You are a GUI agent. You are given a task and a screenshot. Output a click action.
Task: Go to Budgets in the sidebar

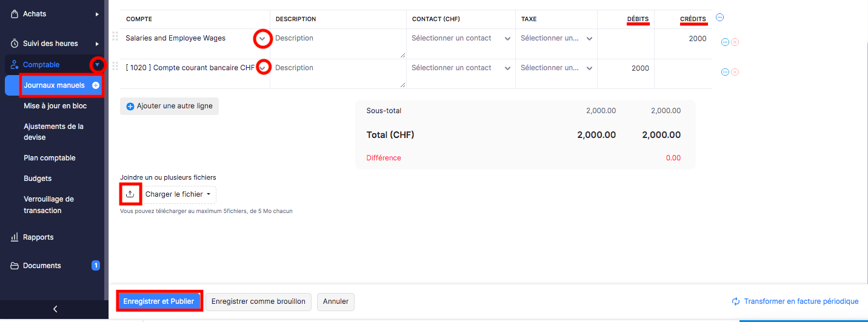[38, 179]
